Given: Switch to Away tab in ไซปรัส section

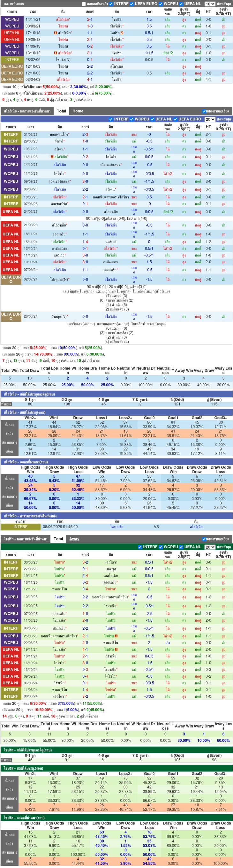Looking at the screenshot, I should [x=74, y=539].
